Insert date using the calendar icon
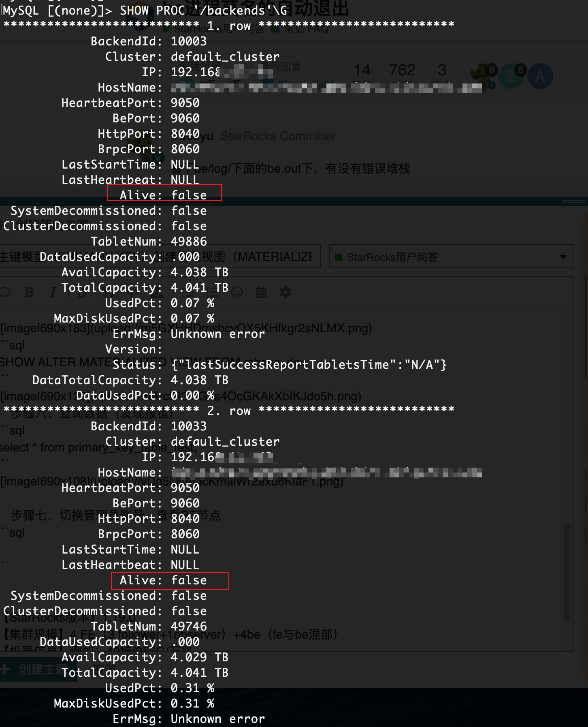The height and width of the screenshot is (727, 588). pyautogui.click(x=261, y=292)
